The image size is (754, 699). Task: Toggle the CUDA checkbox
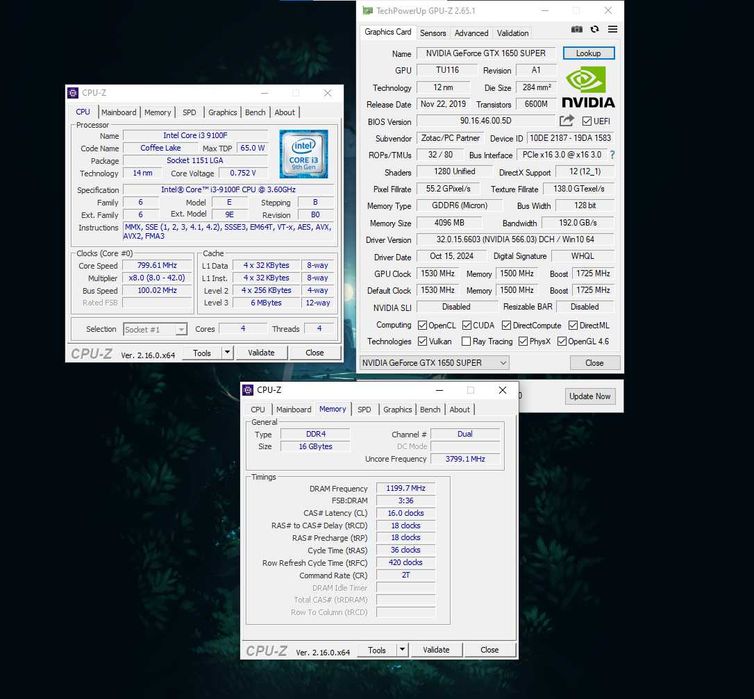[x=466, y=325]
